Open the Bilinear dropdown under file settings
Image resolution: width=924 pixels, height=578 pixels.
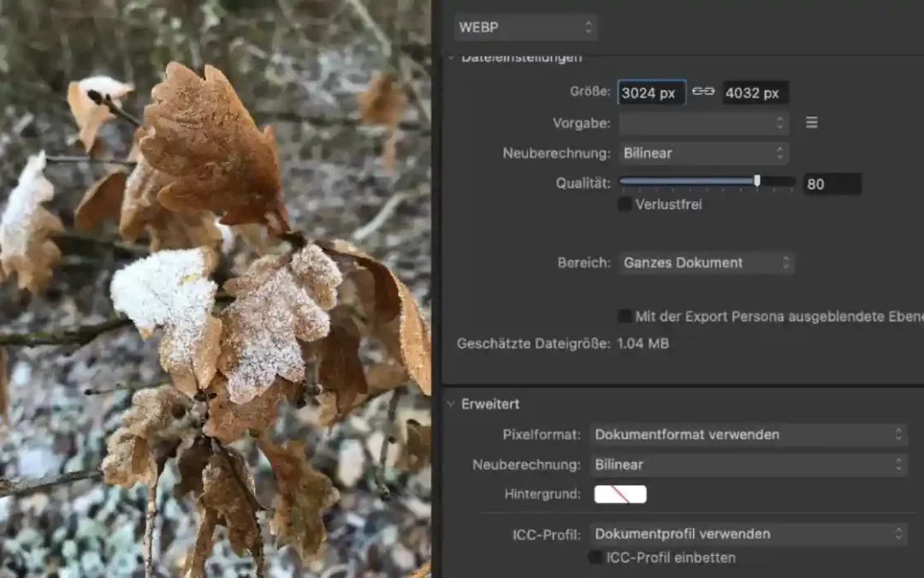tap(703, 153)
